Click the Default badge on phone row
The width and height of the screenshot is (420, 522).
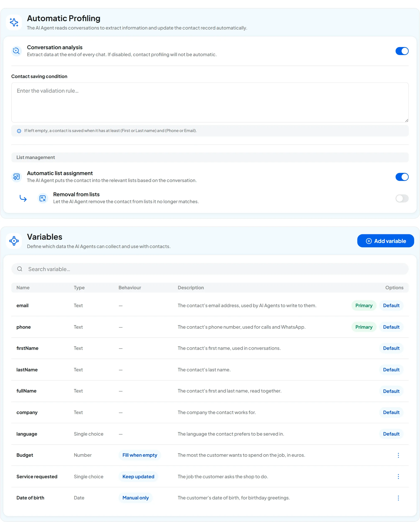tap(391, 327)
